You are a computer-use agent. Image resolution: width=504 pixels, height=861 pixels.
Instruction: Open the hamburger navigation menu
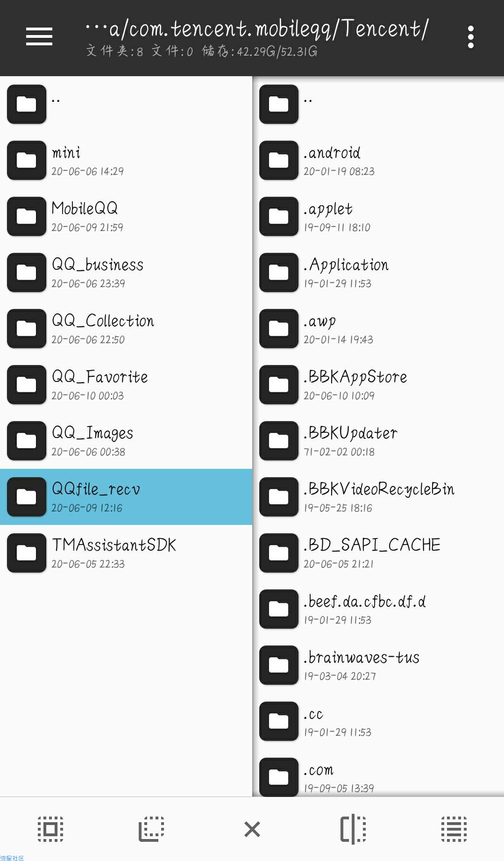(x=39, y=36)
